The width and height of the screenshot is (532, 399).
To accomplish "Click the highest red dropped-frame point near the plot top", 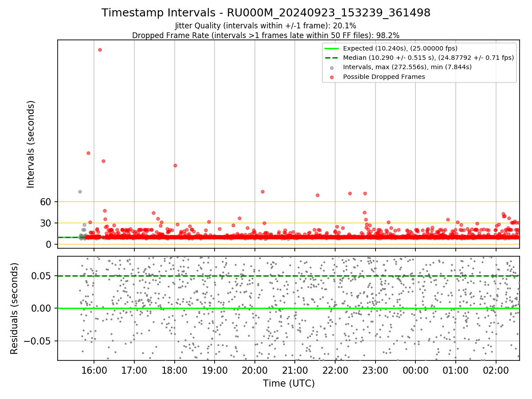I will click(x=100, y=50).
